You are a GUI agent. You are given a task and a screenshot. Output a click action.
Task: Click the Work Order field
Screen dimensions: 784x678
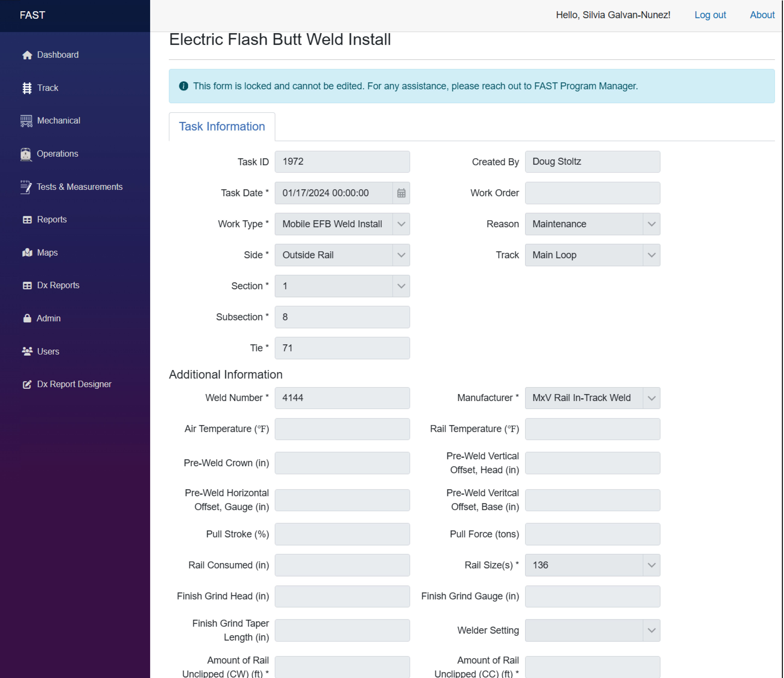tap(593, 193)
